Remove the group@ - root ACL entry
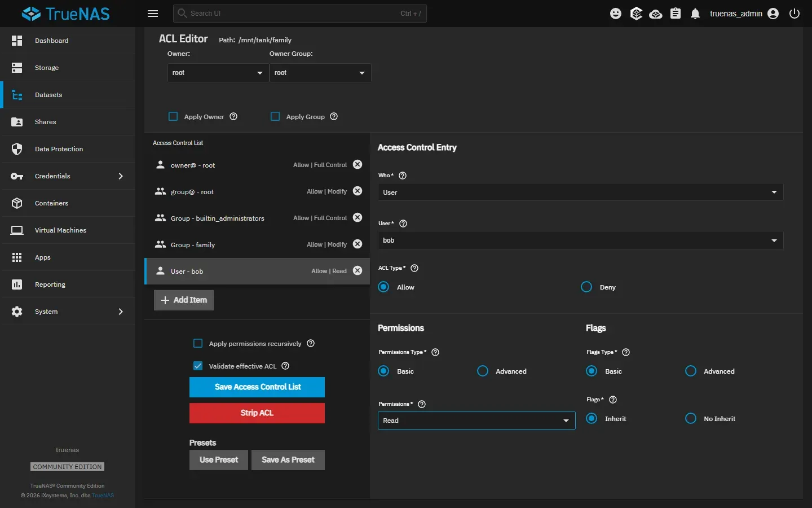Screen dimensions: 812x508 point(358,191)
